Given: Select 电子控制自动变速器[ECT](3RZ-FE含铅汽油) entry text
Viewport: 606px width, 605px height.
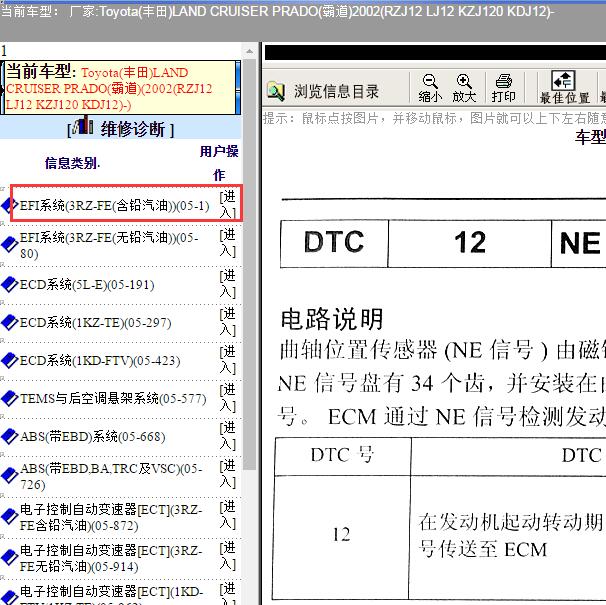Looking at the screenshot, I should pyautogui.click(x=111, y=517).
